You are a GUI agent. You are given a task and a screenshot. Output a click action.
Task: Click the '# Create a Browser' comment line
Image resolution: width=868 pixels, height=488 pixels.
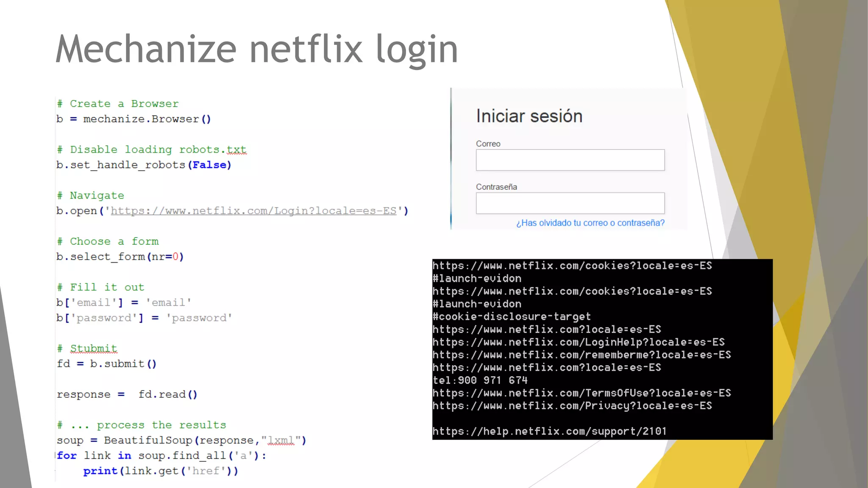[x=118, y=104]
